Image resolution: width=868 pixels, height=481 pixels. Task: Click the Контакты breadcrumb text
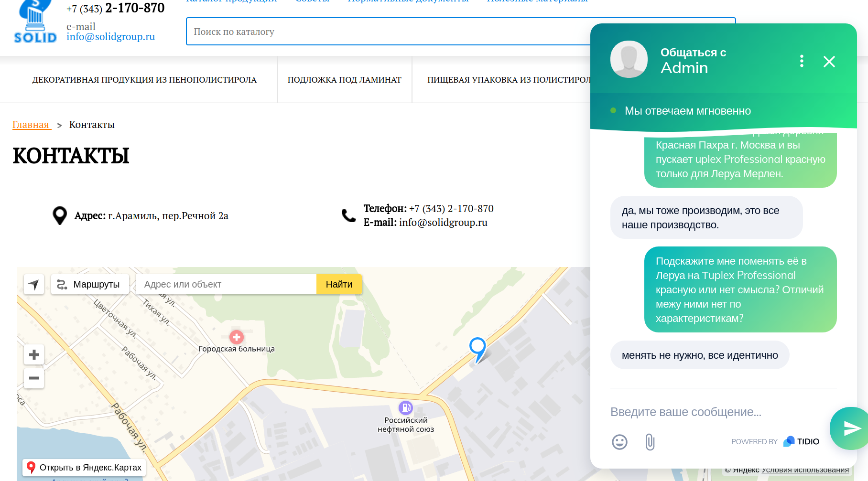click(92, 125)
